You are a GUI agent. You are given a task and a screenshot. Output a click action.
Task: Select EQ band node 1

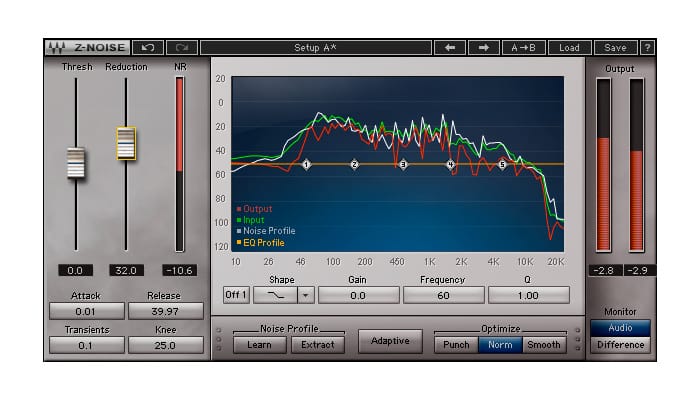pyautogui.click(x=306, y=165)
